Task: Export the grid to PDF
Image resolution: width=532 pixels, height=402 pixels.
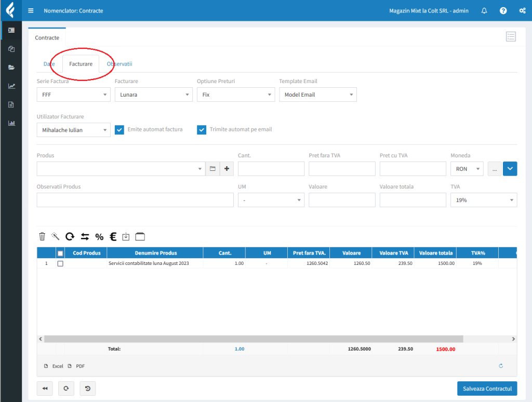Action: [76, 366]
